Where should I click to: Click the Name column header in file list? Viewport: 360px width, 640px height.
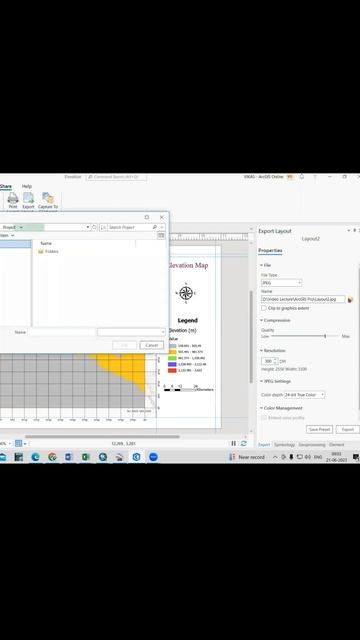pos(46,243)
